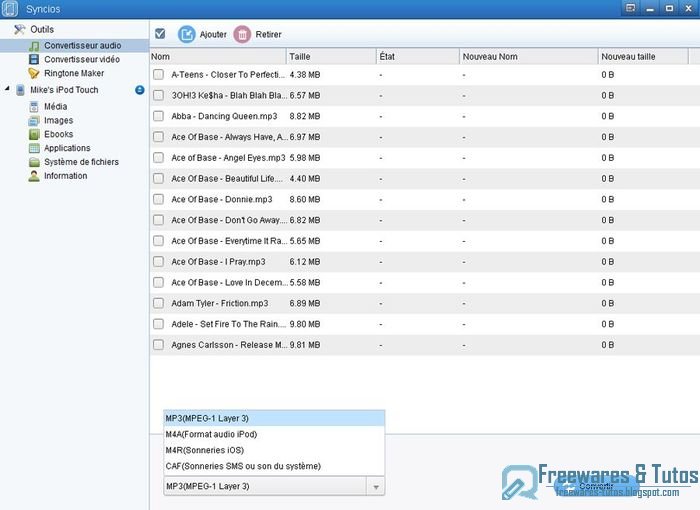Click the Retirer label
This screenshot has width=700, height=510.
[x=268, y=34]
